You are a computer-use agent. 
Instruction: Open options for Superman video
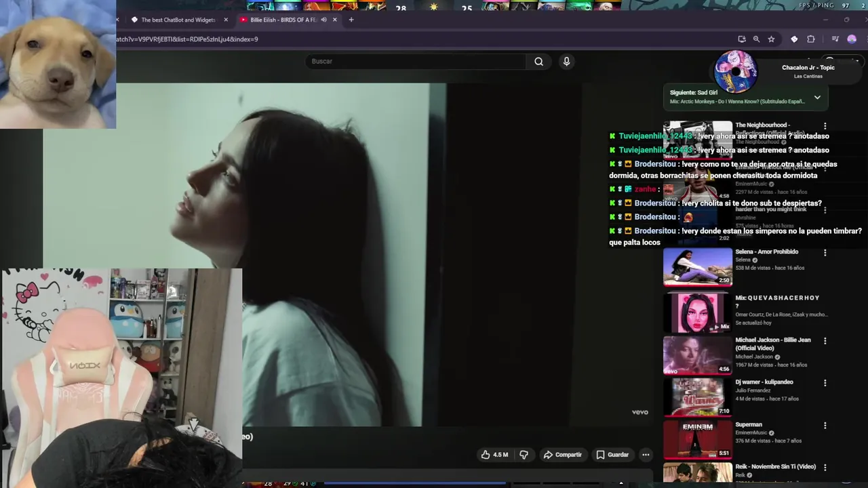pos(825,426)
